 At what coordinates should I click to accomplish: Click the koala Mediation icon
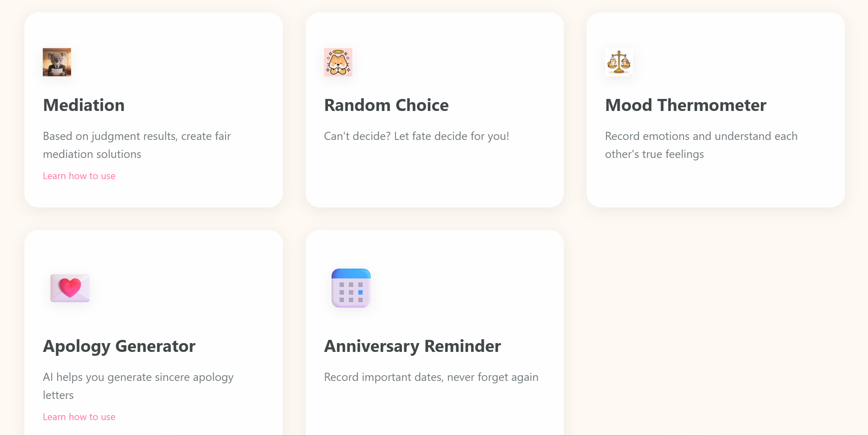tap(57, 62)
